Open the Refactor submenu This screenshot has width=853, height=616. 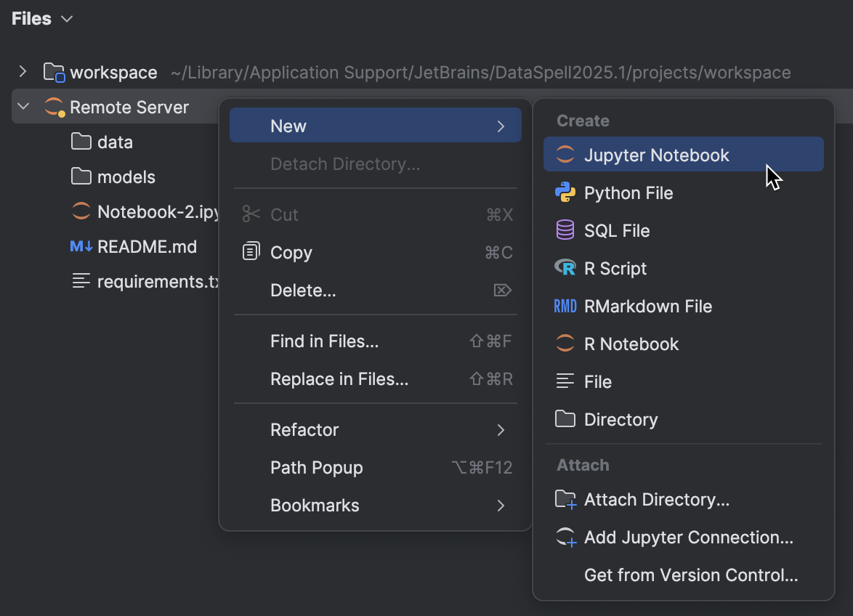click(304, 429)
